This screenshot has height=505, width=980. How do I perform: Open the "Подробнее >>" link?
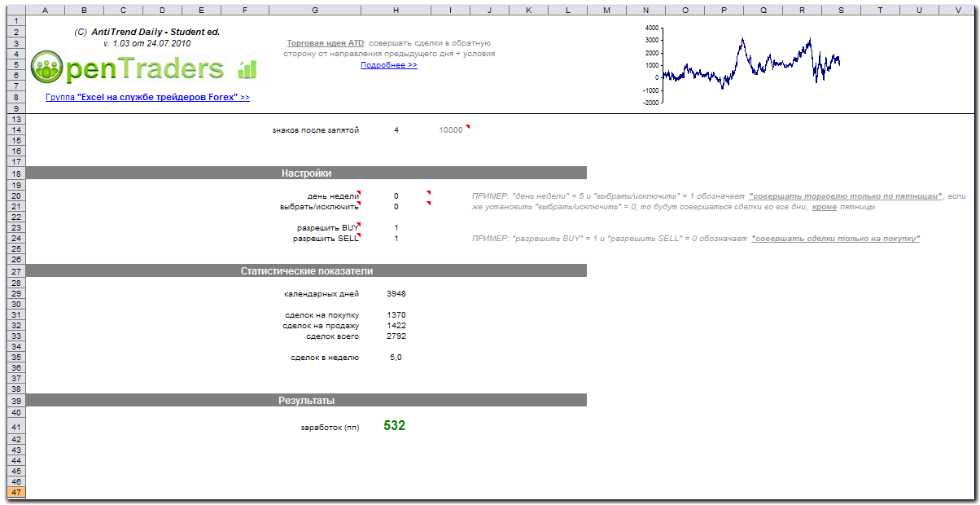(x=389, y=64)
